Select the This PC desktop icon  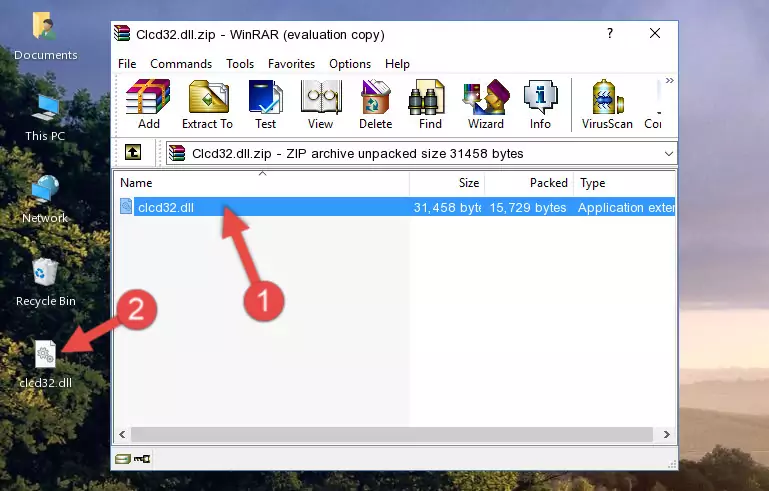coord(45,118)
